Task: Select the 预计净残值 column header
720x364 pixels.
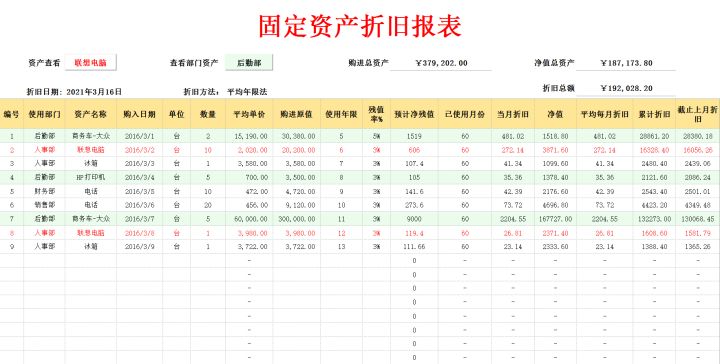Action: click(x=414, y=114)
